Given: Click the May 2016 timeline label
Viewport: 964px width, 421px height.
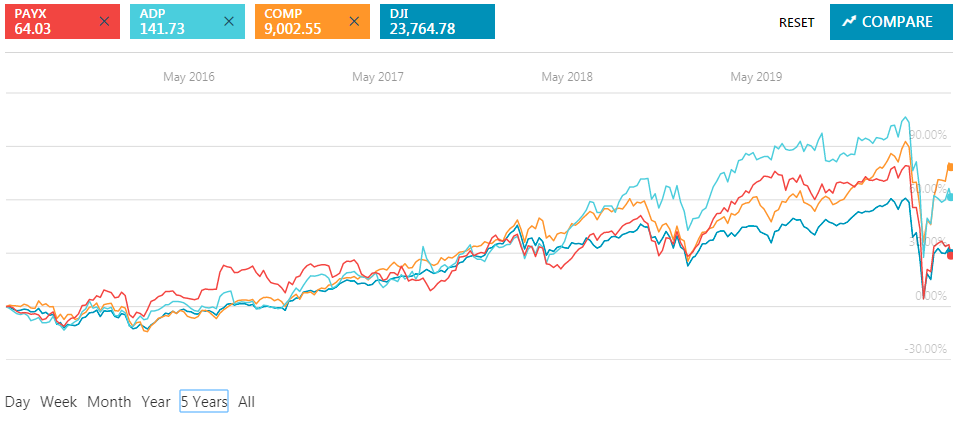Looking at the screenshot, I should (x=189, y=76).
